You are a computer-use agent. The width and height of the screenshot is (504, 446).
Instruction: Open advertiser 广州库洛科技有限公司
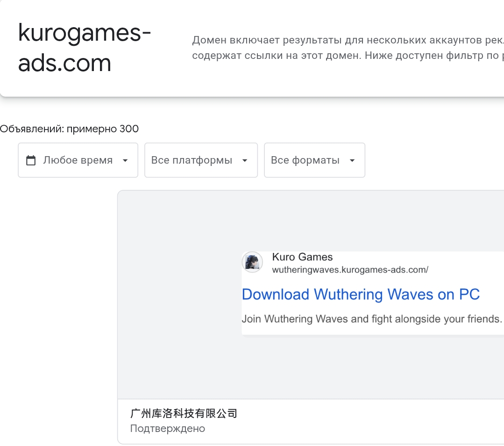pos(184,413)
